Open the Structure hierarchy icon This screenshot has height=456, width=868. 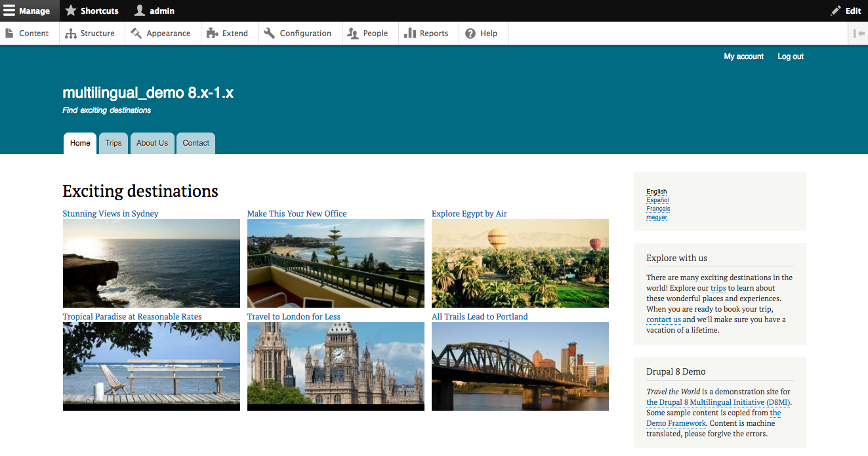pyautogui.click(x=71, y=33)
